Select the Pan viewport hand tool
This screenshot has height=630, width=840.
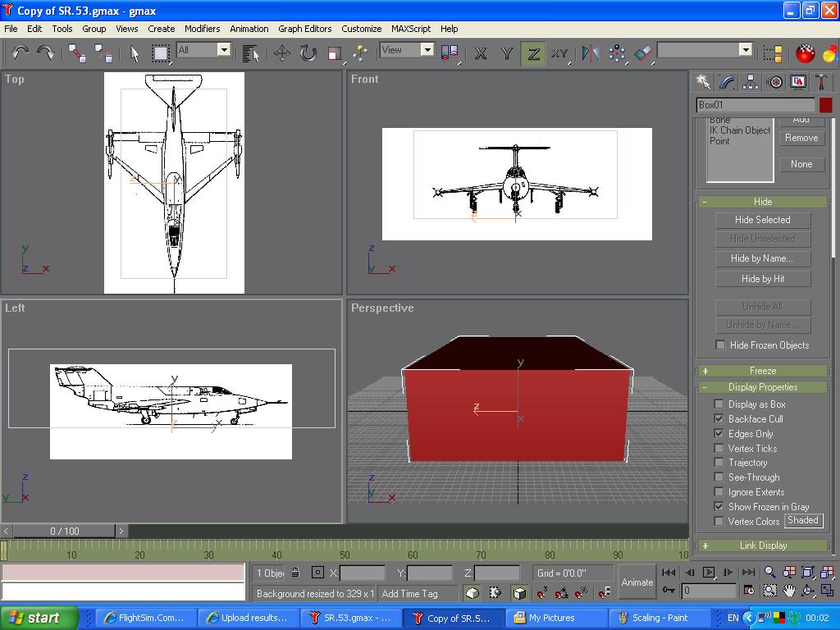pos(789,590)
